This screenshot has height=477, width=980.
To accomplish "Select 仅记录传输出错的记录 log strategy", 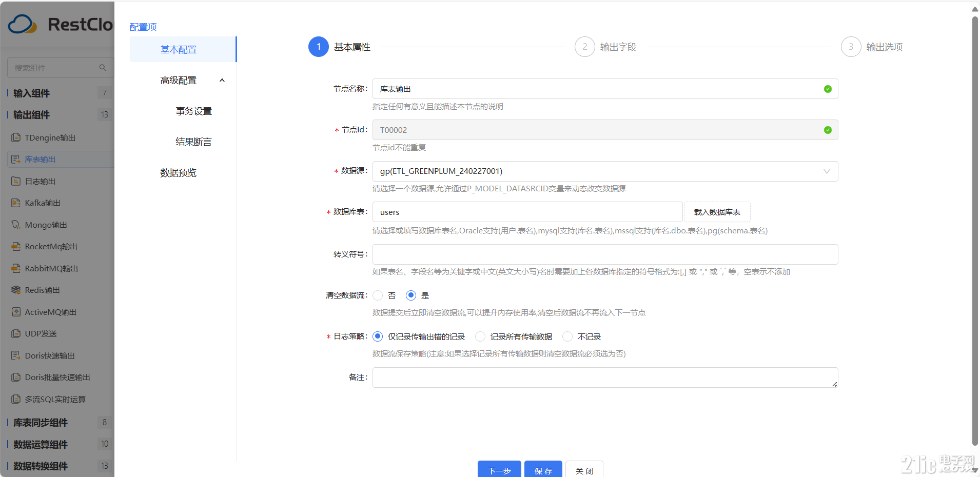I will pos(378,336).
